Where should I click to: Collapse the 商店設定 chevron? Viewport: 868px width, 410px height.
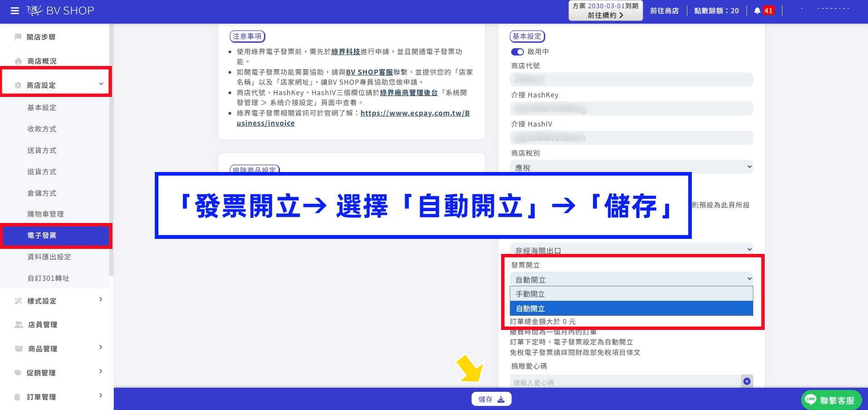[101, 84]
